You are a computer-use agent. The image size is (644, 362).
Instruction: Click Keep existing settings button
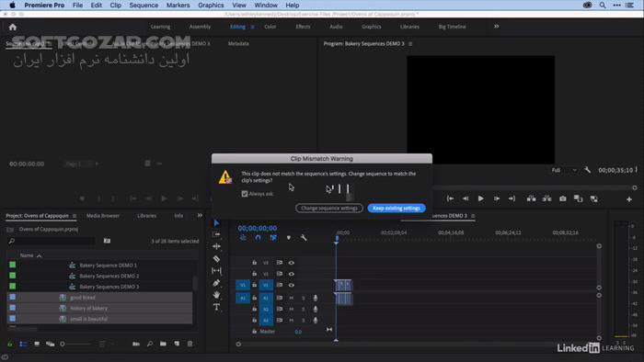(397, 209)
